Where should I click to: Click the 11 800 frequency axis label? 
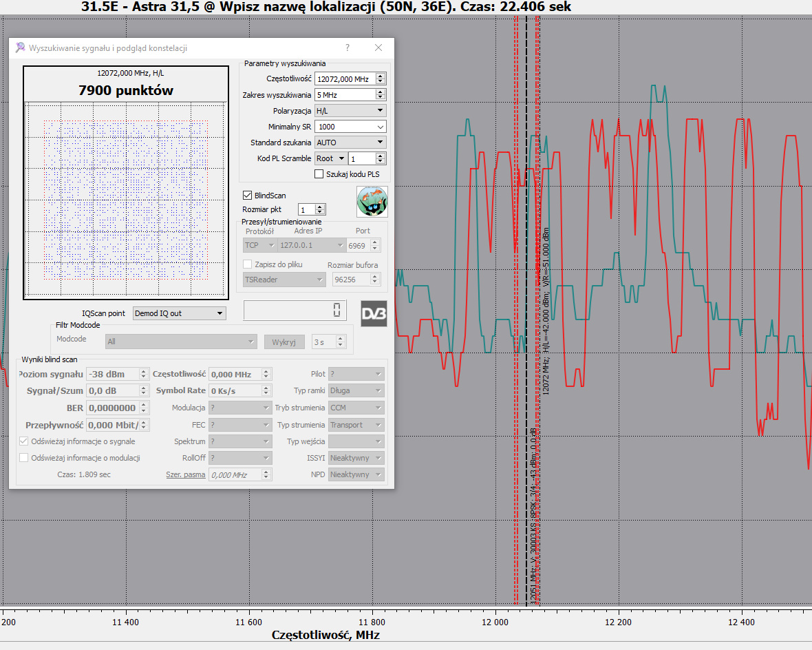click(x=372, y=622)
